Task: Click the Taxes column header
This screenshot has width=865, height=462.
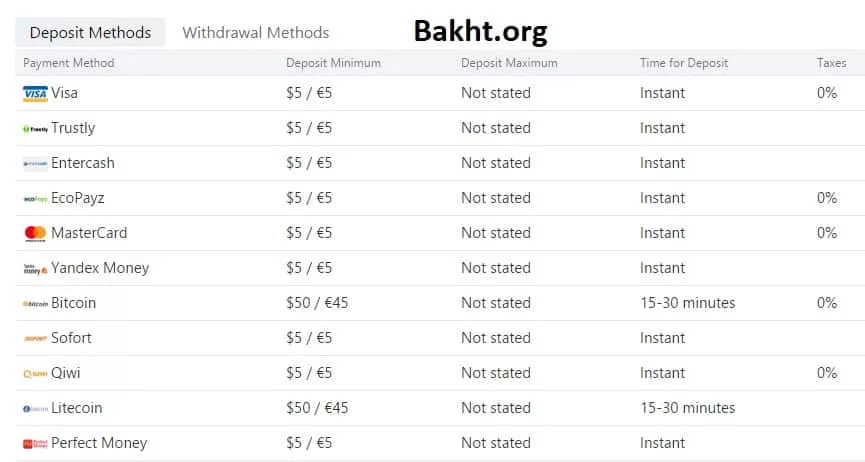Action: pos(831,63)
